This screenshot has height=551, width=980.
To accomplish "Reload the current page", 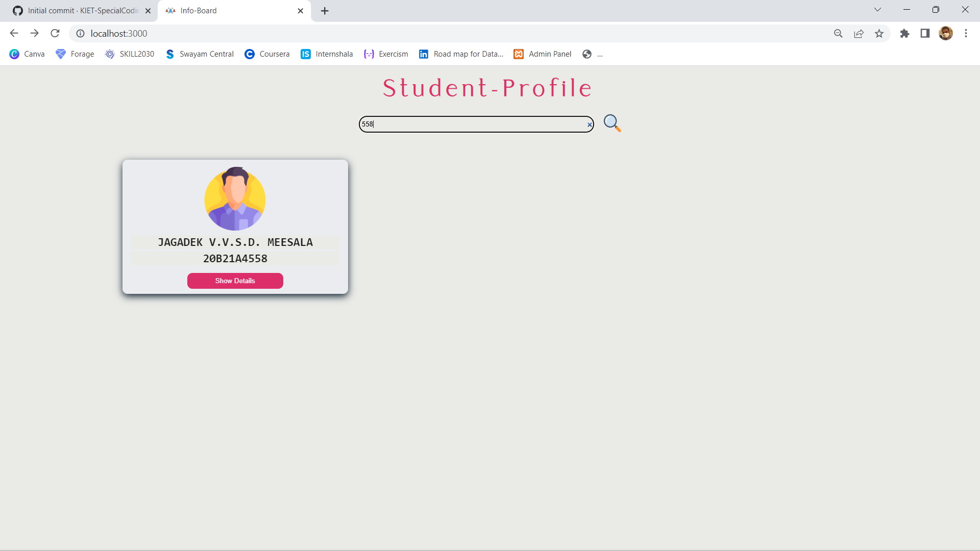I will 55,33.
